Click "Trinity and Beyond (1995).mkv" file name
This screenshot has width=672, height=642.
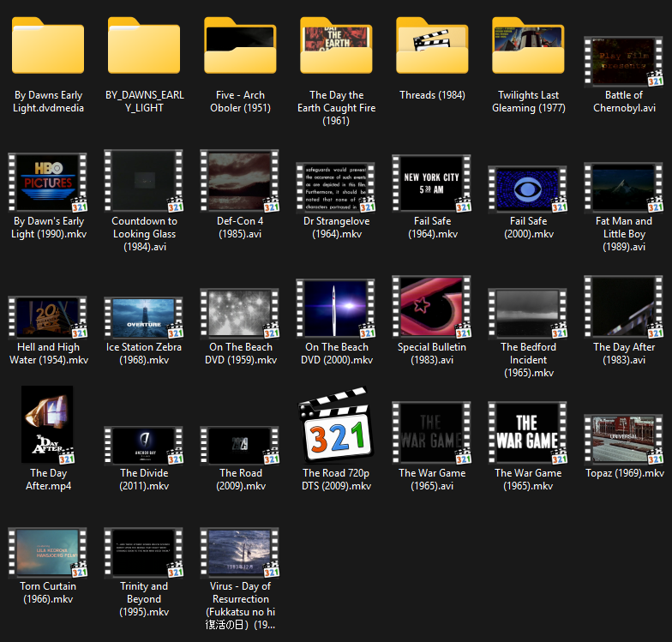click(x=144, y=598)
